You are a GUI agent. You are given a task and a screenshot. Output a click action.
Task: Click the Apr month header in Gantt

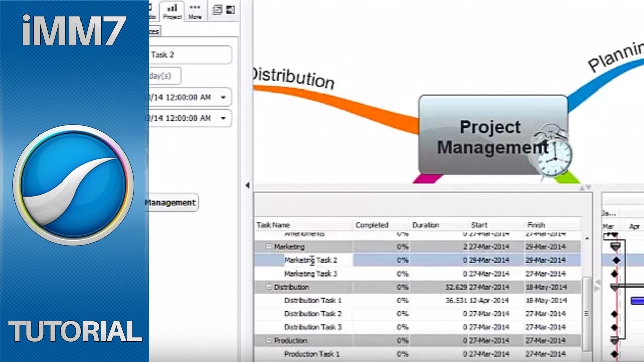(634, 227)
